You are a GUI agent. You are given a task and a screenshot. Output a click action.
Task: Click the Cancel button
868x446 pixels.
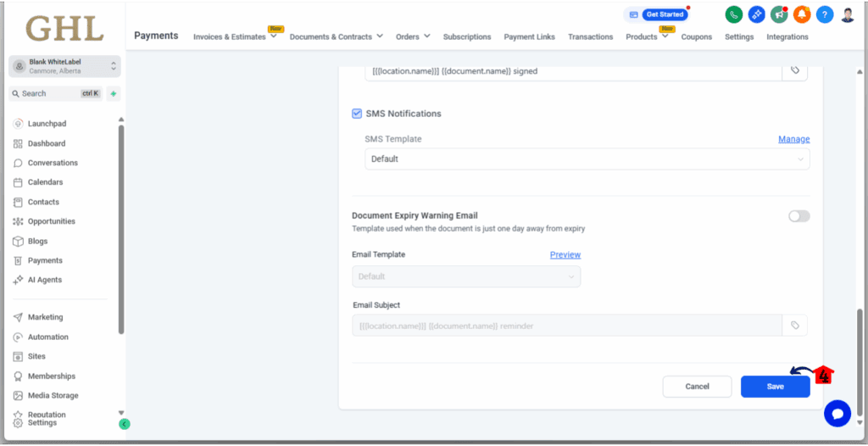tap(697, 387)
